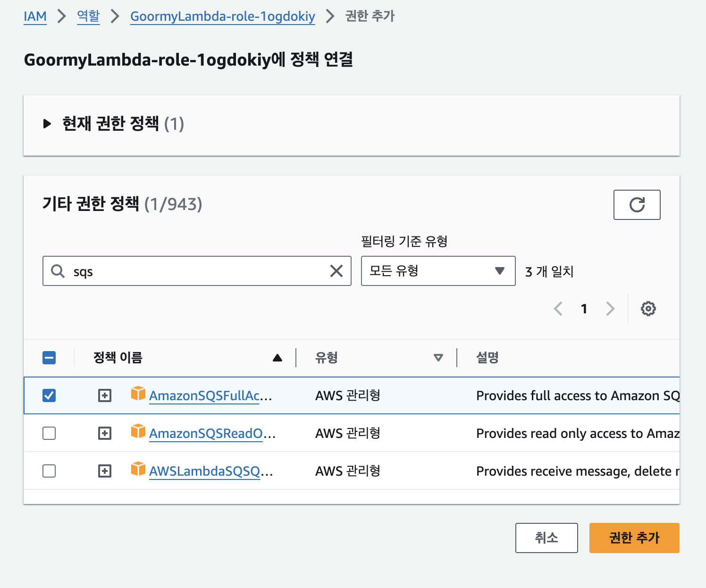Uncheck AmazonSQSFullAccess policy checkbox
This screenshot has width=706, height=588.
click(49, 395)
